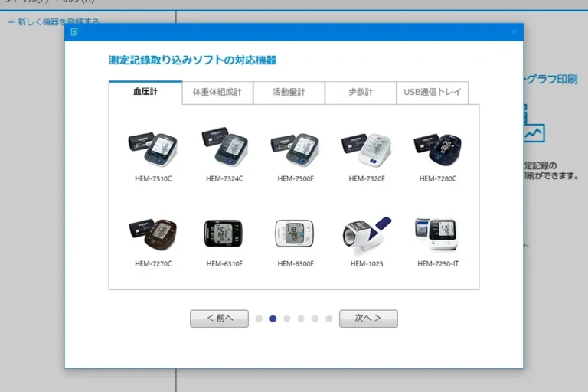Click the HEM-7324C blood pressure monitor image
The width and height of the screenshot is (588, 392).
(x=224, y=147)
